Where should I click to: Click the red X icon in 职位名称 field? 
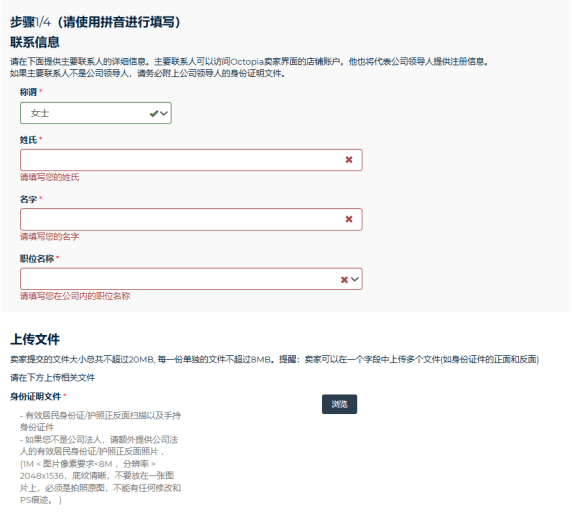tap(344, 280)
